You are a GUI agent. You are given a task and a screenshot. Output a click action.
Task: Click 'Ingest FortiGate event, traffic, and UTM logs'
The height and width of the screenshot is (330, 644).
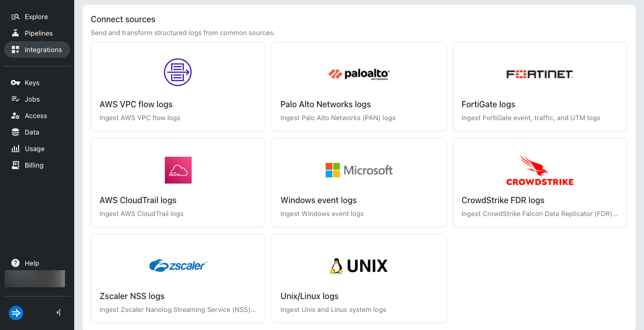(531, 118)
